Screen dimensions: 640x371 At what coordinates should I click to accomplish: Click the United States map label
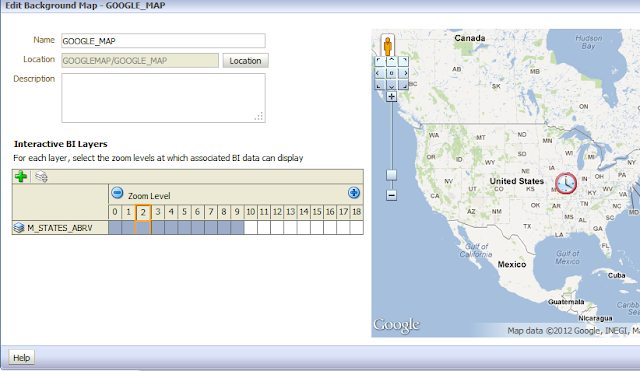click(517, 181)
